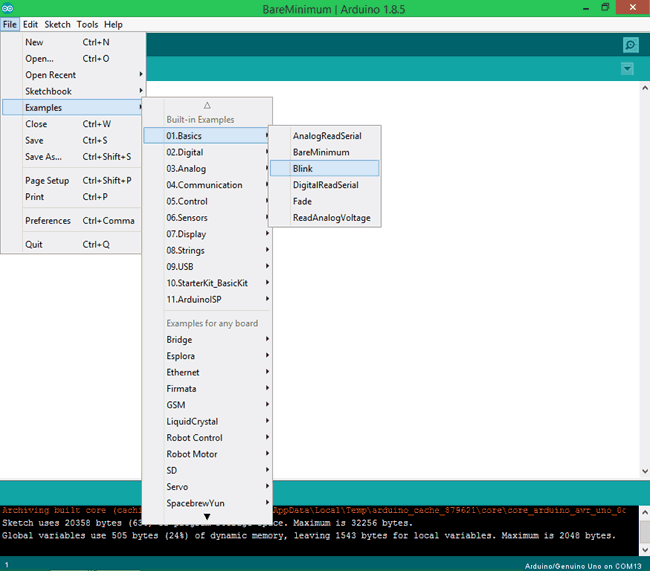Expand the 02.Digital examples submenu
Viewport: 650px width, 571px height.
[207, 152]
